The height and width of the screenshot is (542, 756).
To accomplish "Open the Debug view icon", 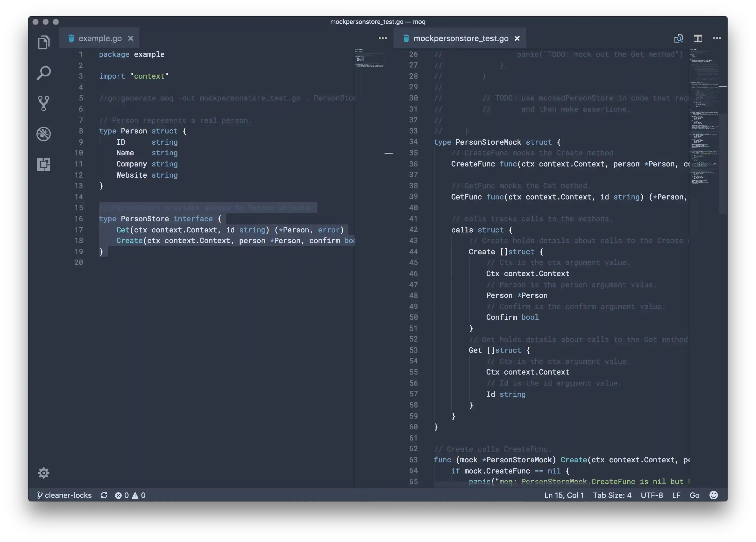I will click(x=44, y=134).
